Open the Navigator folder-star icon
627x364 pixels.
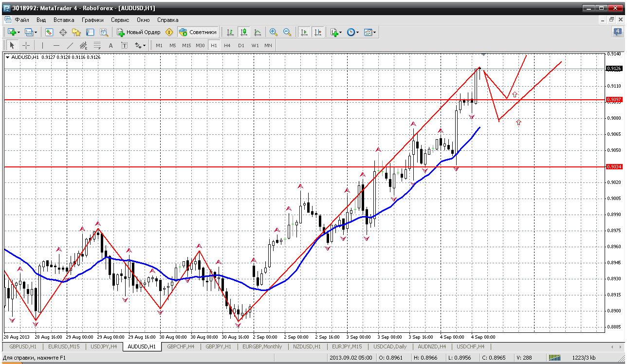(x=76, y=32)
